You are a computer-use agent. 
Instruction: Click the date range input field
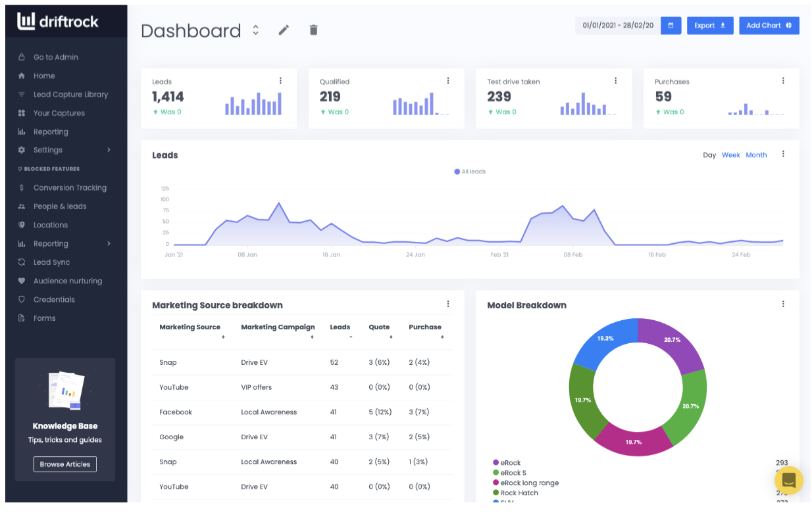click(x=617, y=26)
